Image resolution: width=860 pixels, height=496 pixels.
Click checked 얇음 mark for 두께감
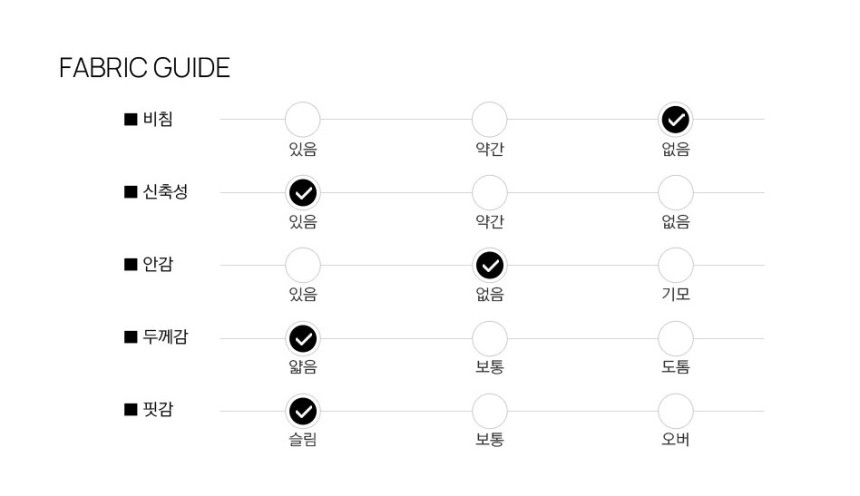303,339
